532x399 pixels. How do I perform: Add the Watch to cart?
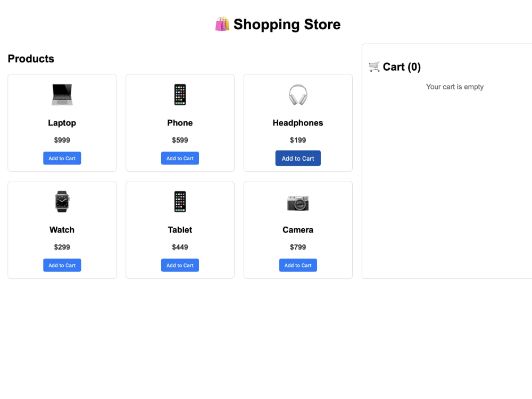click(x=62, y=265)
